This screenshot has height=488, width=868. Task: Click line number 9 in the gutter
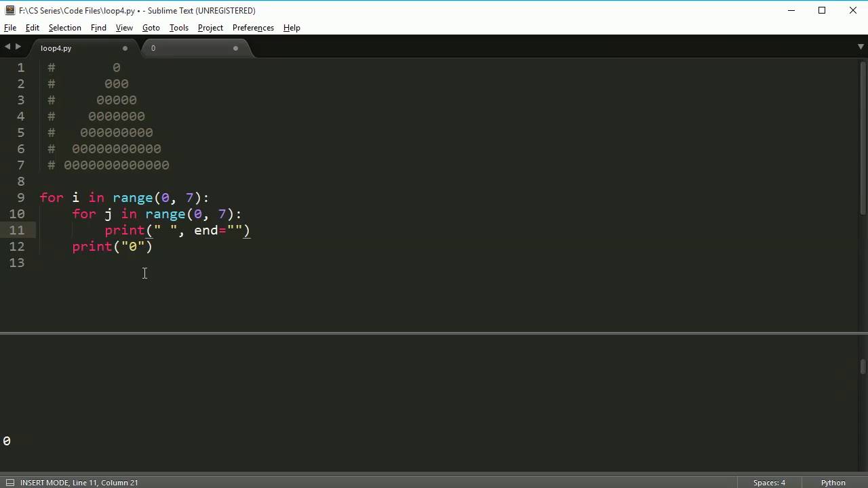coord(21,198)
